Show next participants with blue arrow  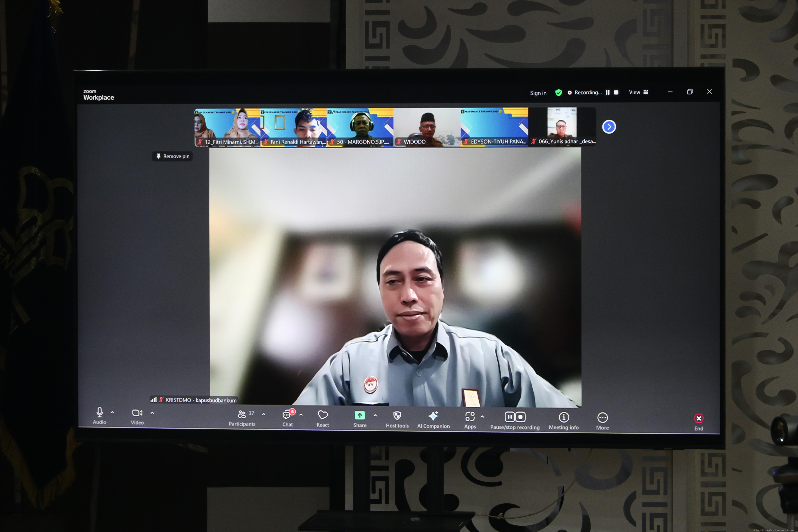click(x=609, y=127)
